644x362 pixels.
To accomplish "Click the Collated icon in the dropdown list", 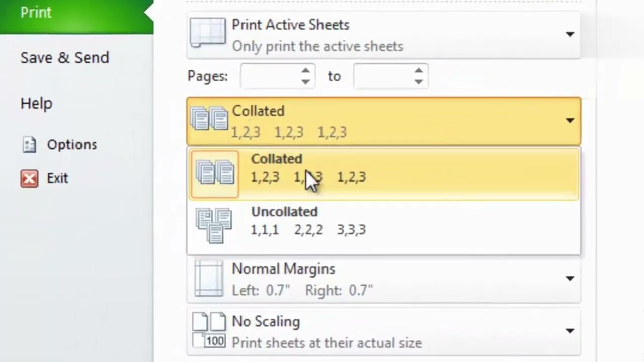I will (215, 174).
